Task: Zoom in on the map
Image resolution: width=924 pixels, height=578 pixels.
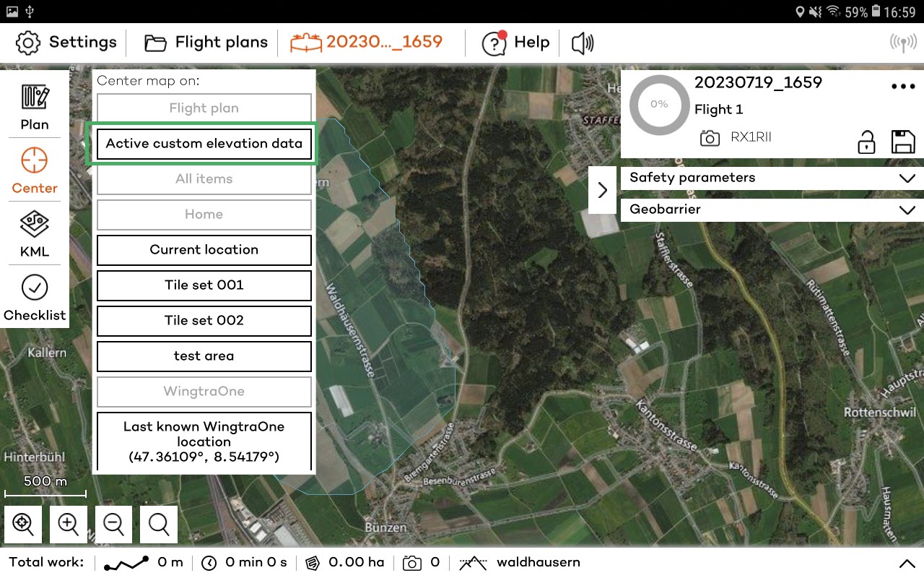Action: [68, 525]
